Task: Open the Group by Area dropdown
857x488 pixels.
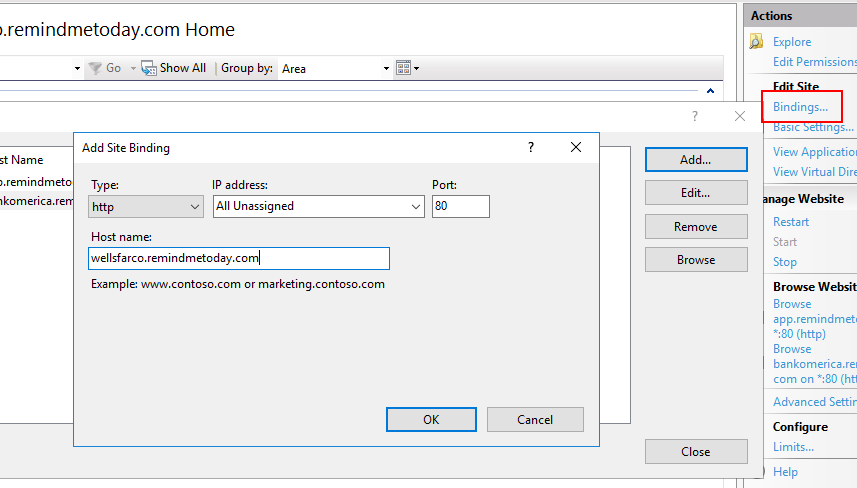Action: click(336, 68)
